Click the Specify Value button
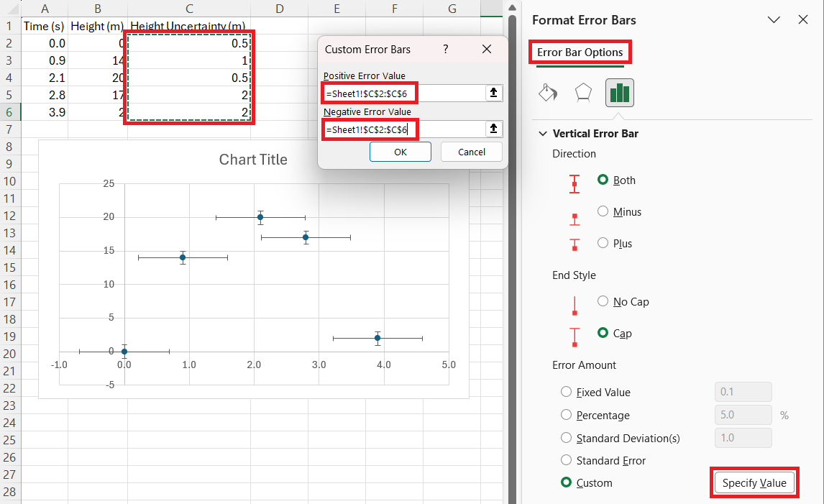The width and height of the screenshot is (824, 504). (x=754, y=482)
